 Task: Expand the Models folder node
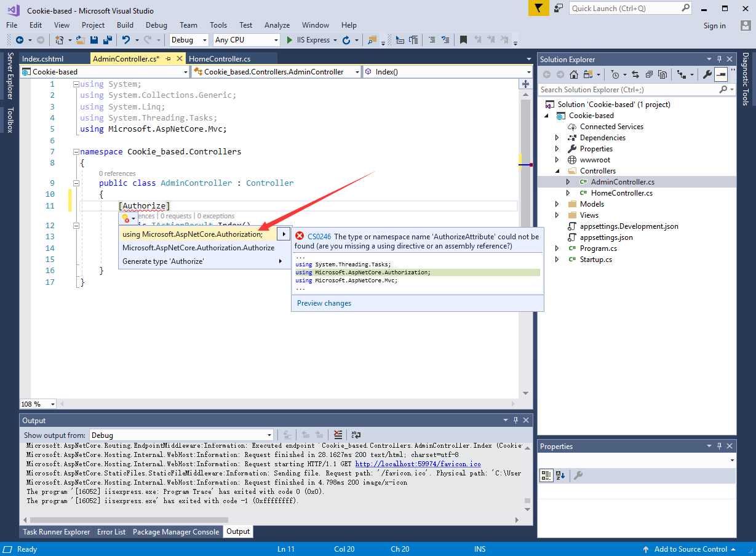click(557, 204)
